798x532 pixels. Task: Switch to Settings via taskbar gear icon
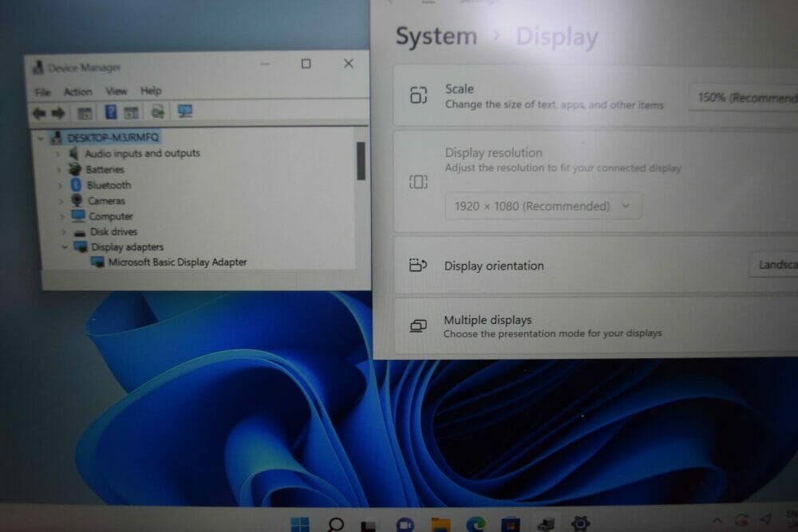tap(580, 523)
